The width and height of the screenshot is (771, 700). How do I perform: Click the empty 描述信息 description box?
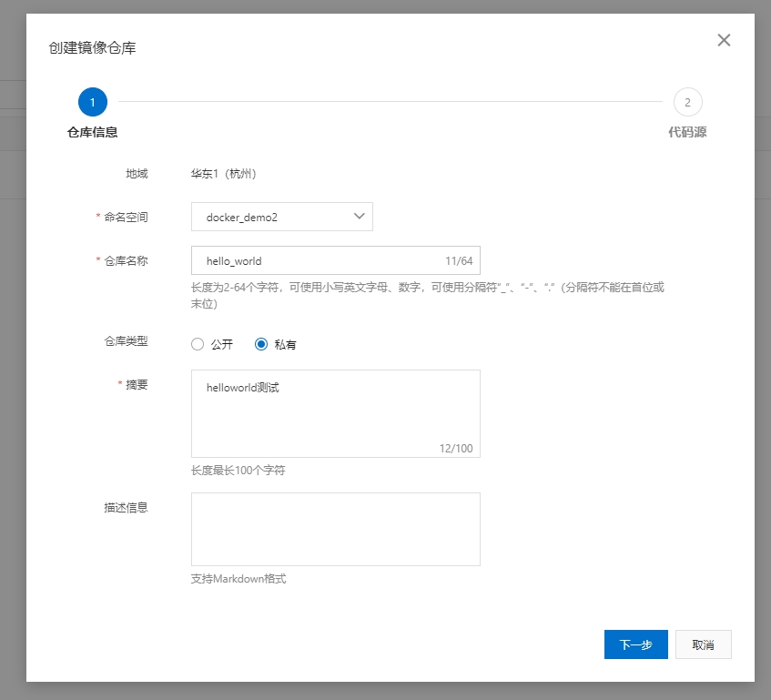point(335,528)
